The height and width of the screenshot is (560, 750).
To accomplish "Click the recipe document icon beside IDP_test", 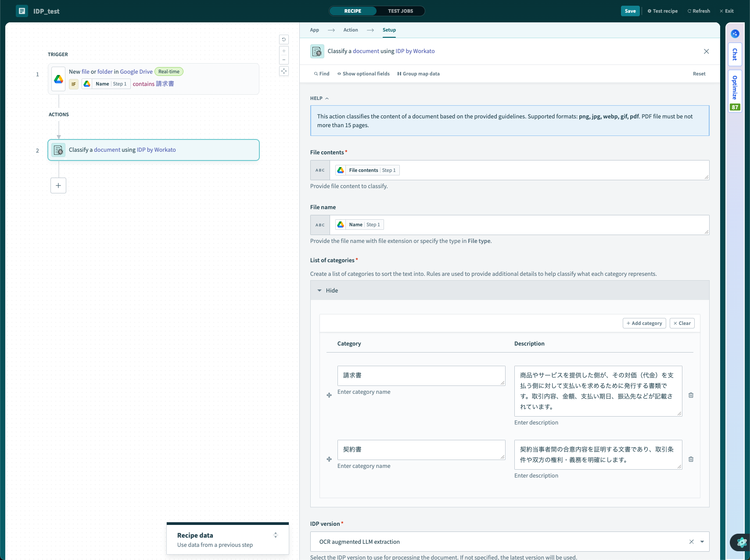I will [22, 11].
